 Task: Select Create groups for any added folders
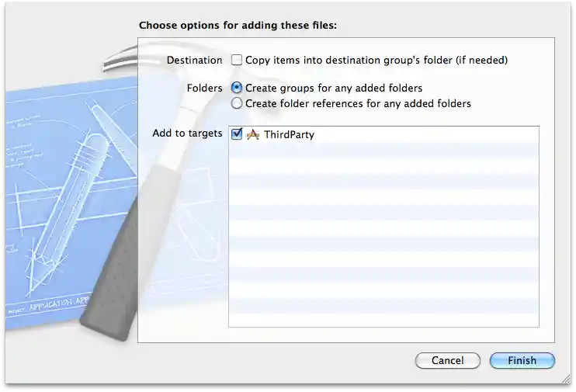237,88
